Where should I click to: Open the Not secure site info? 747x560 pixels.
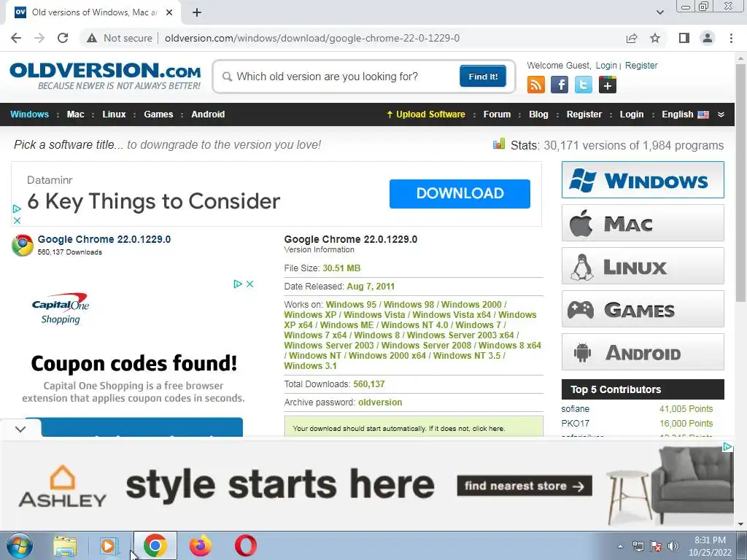click(119, 38)
